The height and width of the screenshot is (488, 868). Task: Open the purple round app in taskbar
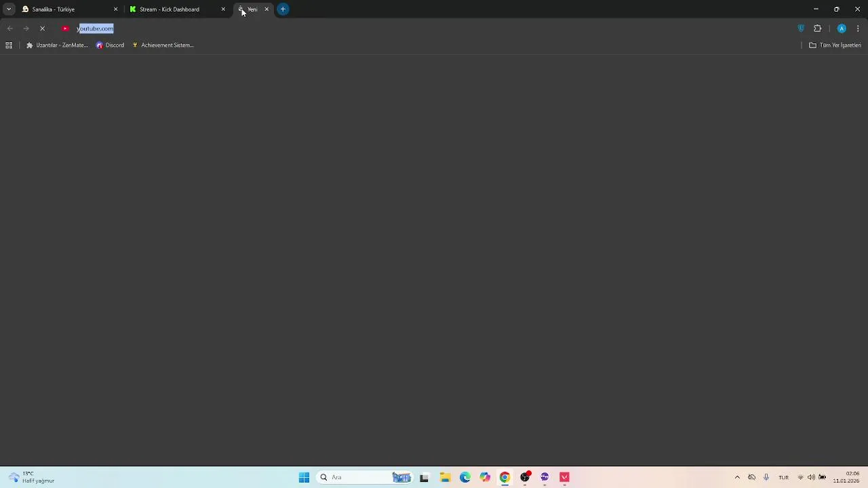click(x=545, y=477)
